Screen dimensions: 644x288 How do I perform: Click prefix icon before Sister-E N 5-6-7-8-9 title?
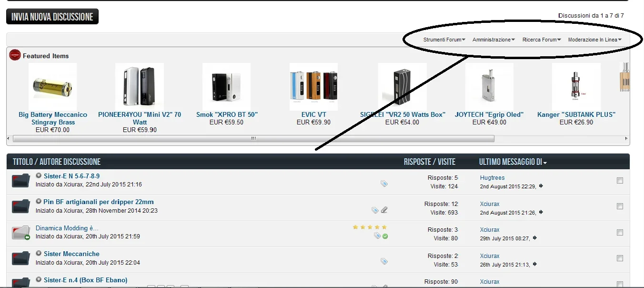pyautogui.click(x=39, y=175)
